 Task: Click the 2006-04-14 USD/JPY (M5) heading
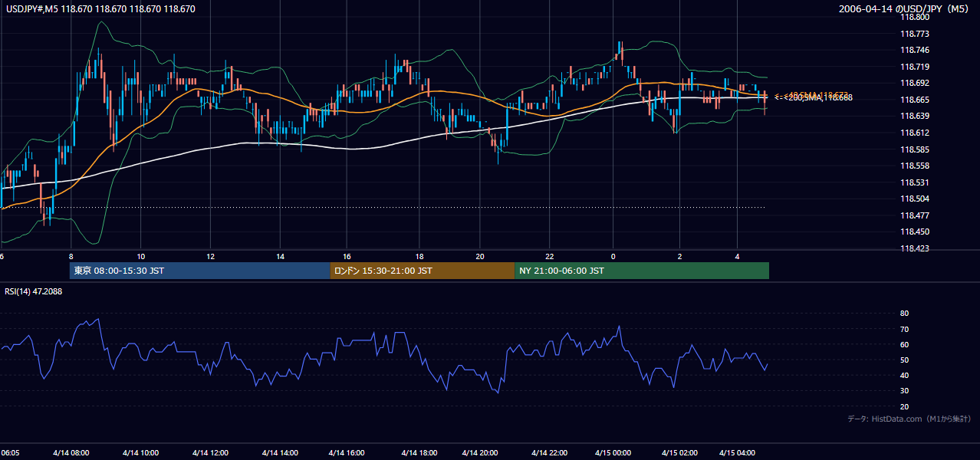(x=905, y=9)
